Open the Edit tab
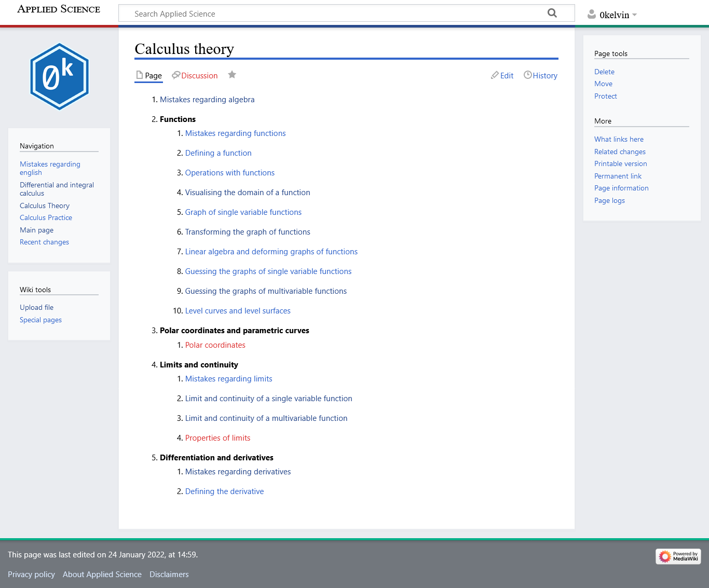Image resolution: width=709 pixels, height=588 pixels. tap(502, 76)
